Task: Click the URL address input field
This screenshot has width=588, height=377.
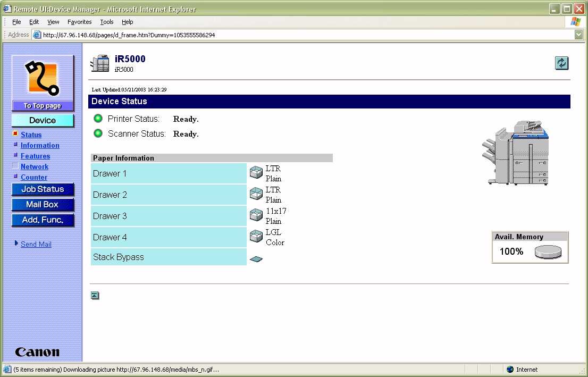Action: coord(303,35)
